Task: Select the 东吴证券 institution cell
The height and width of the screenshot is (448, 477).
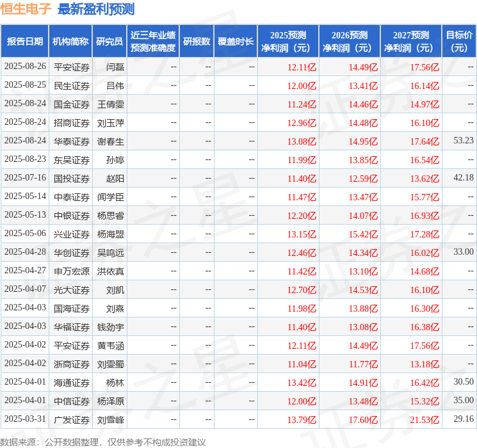Action: click(x=72, y=160)
